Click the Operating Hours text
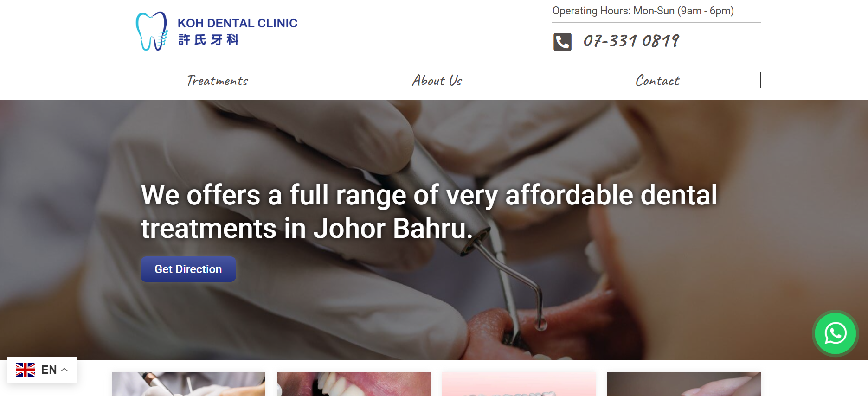This screenshot has width=868, height=396. (x=643, y=11)
